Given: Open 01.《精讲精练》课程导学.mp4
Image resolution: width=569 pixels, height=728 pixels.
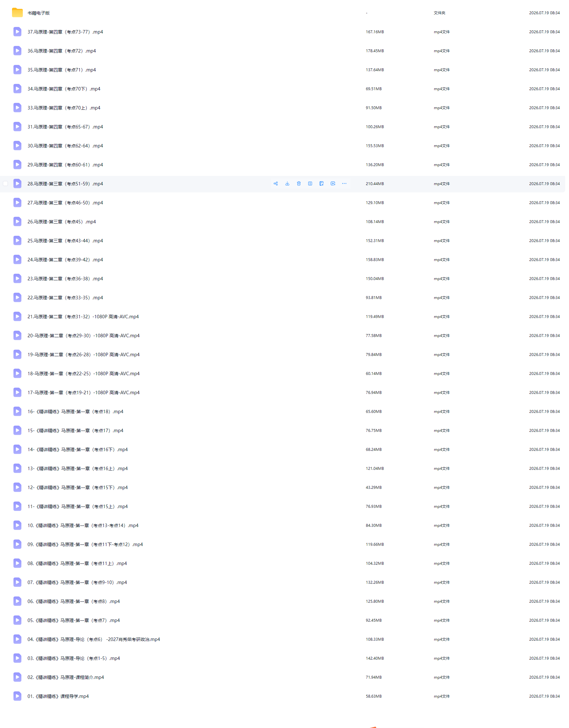Looking at the screenshot, I should (x=58, y=696).
